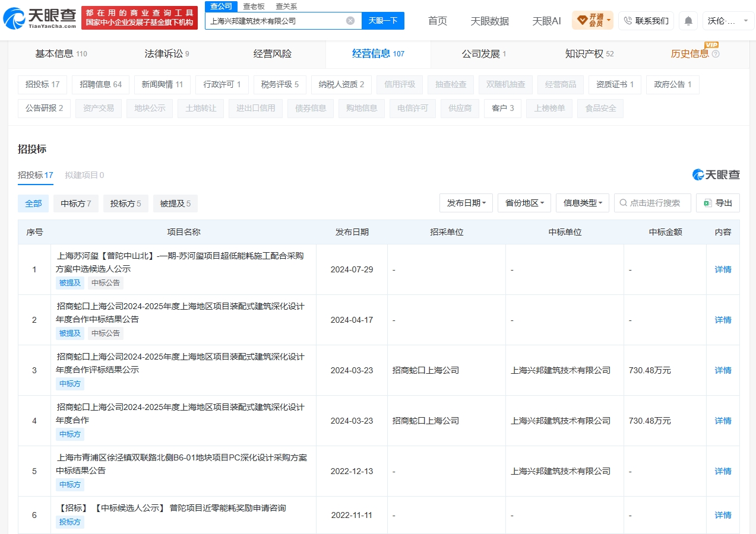Select the 公司发展 tab
This screenshot has height=534, width=756.
click(484, 54)
